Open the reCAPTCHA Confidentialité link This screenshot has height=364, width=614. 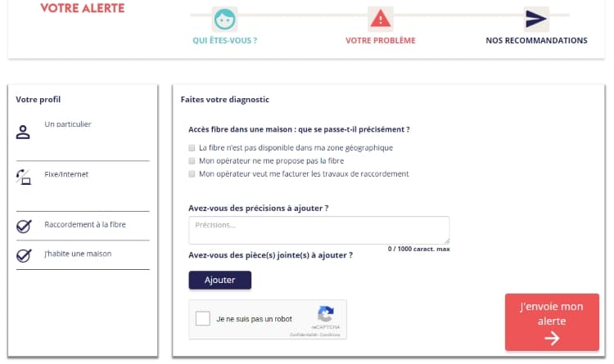(303, 335)
